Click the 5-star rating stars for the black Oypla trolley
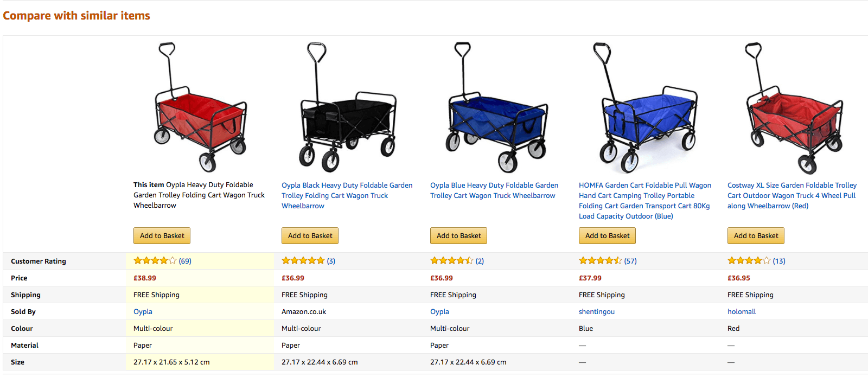 pos(303,260)
